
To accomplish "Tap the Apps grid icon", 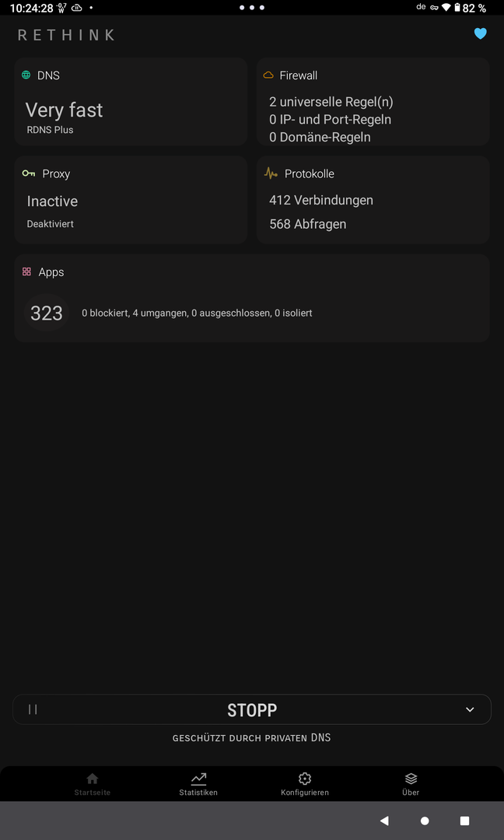I will pyautogui.click(x=26, y=272).
